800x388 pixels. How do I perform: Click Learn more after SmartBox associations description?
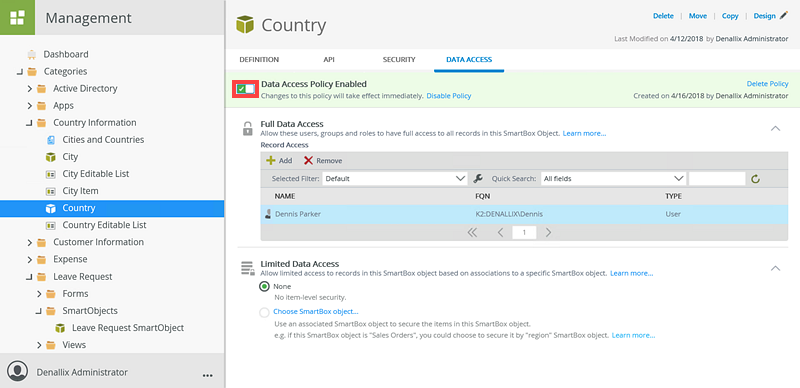632,273
